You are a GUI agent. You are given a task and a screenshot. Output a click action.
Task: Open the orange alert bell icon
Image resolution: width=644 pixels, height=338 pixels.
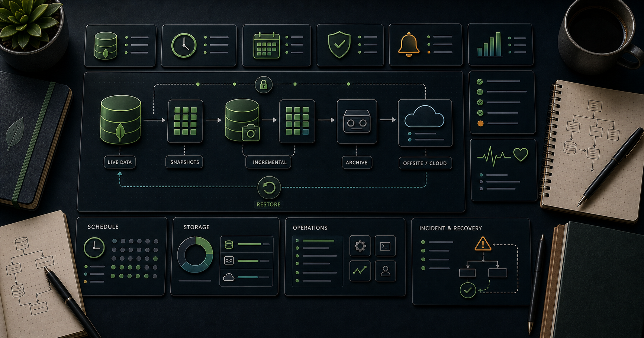coord(409,45)
